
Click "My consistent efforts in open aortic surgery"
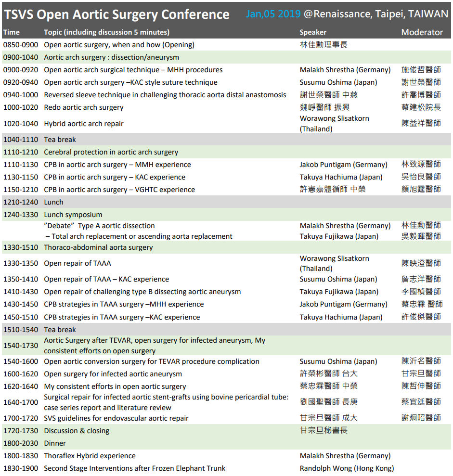(x=115, y=386)
